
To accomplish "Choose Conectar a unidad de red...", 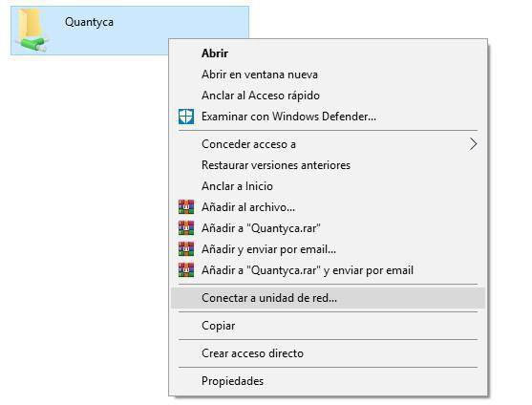I will click(329, 298).
